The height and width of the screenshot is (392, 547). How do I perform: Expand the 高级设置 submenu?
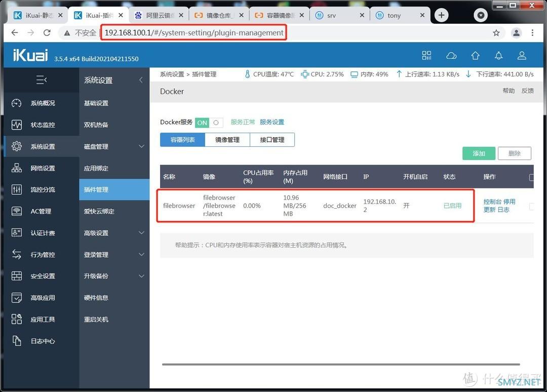click(141, 233)
